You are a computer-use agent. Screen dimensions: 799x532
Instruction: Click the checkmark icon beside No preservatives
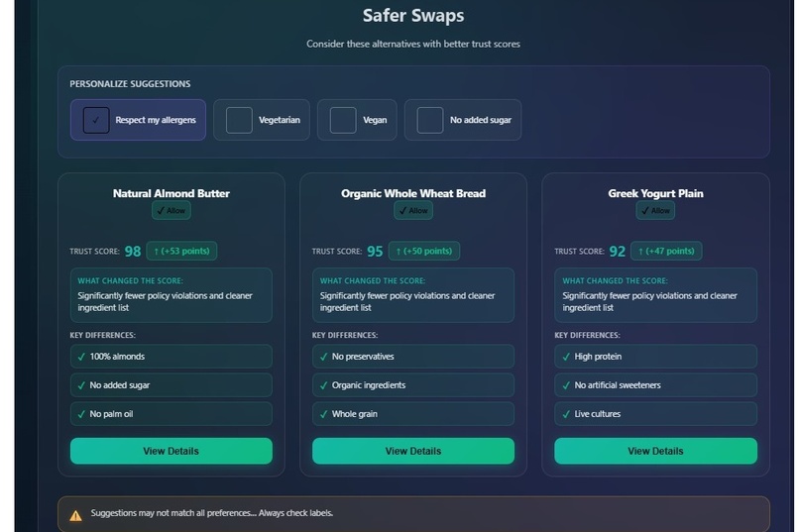pyautogui.click(x=323, y=357)
